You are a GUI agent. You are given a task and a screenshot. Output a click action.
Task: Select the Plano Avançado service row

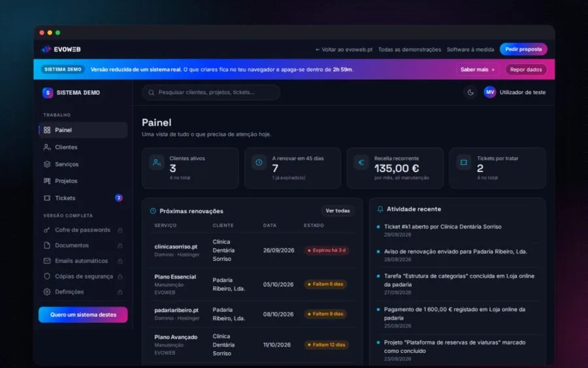(252, 344)
